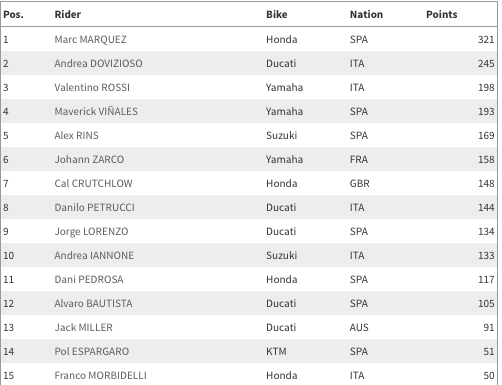Select Andrea IANNONE rider name
The height and width of the screenshot is (385, 502).
tap(94, 255)
